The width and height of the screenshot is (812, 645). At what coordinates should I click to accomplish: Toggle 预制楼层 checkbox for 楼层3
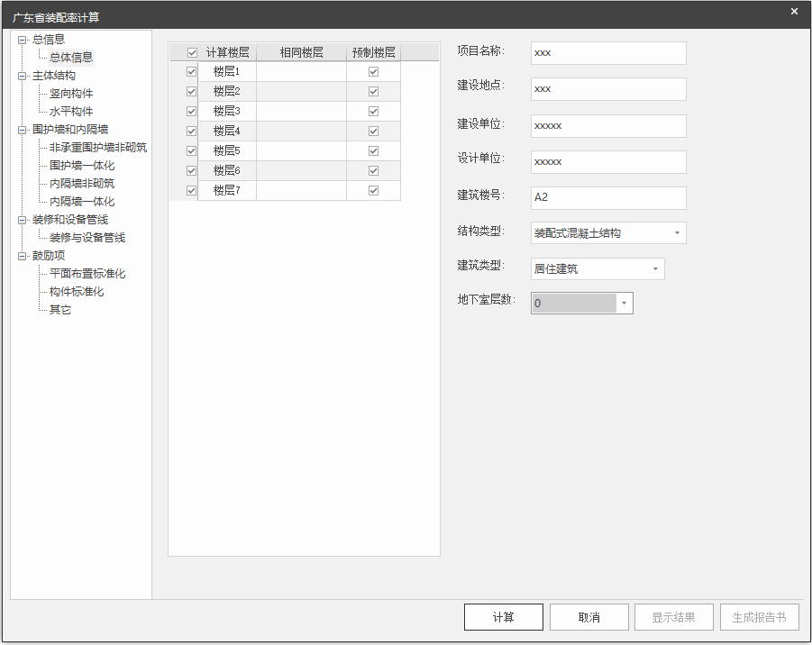coord(373,112)
